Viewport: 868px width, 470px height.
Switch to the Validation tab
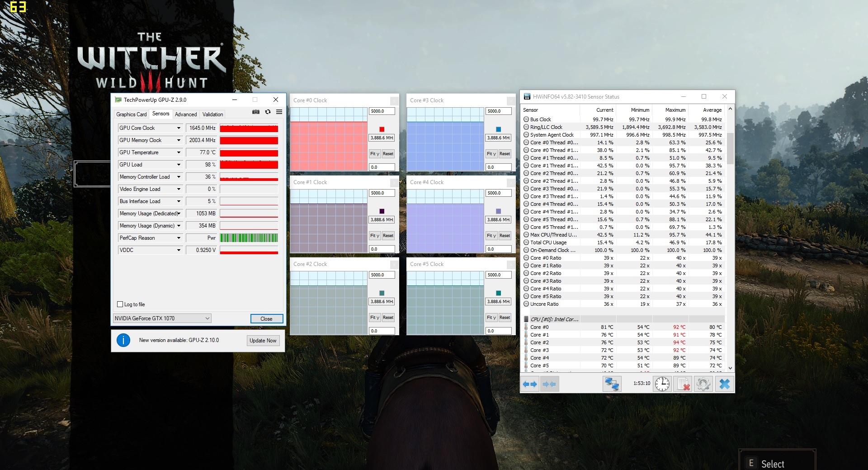212,114
